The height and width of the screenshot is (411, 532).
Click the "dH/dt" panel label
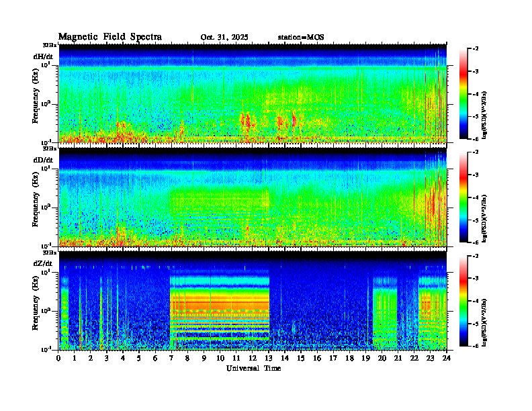click(x=43, y=56)
